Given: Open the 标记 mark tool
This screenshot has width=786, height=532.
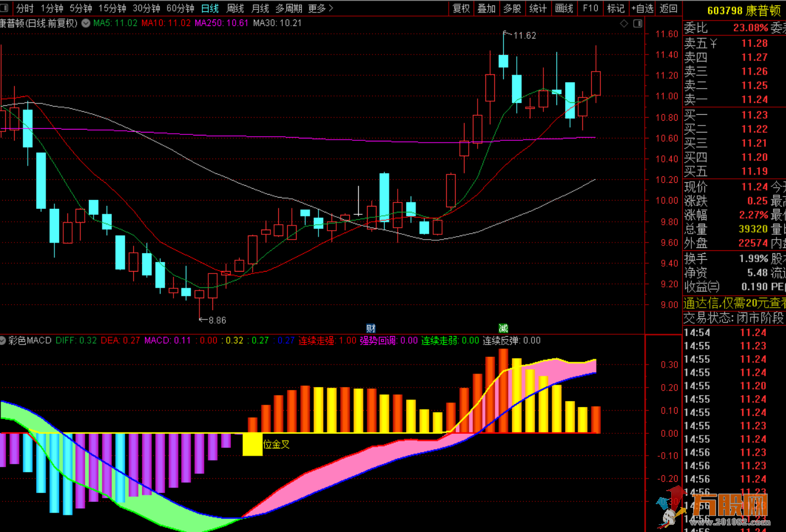Looking at the screenshot, I should pos(616,8).
